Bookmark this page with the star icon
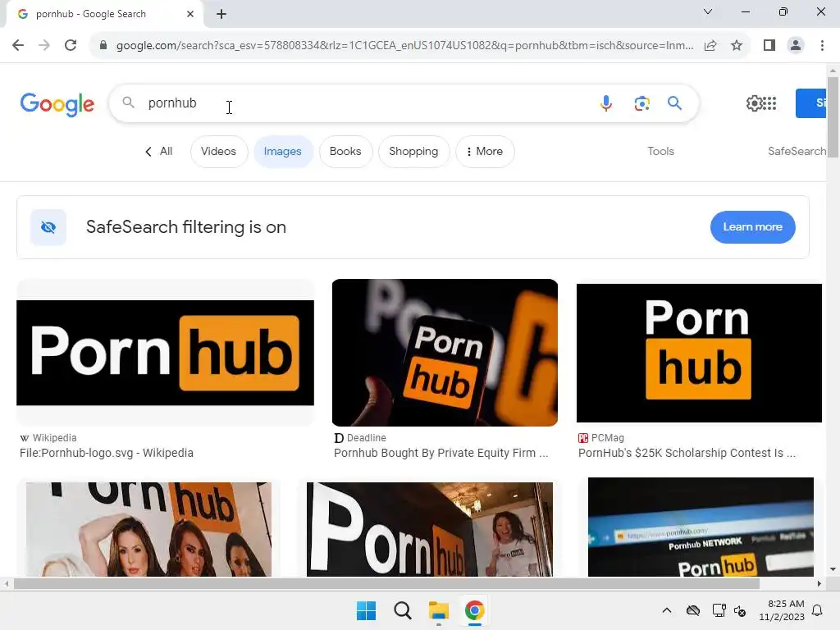The height and width of the screenshot is (630, 840). [x=737, y=46]
